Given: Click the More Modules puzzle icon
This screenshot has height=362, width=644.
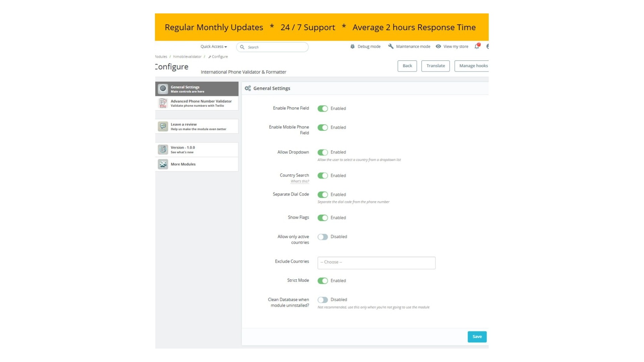Looking at the screenshot, I should (x=163, y=164).
